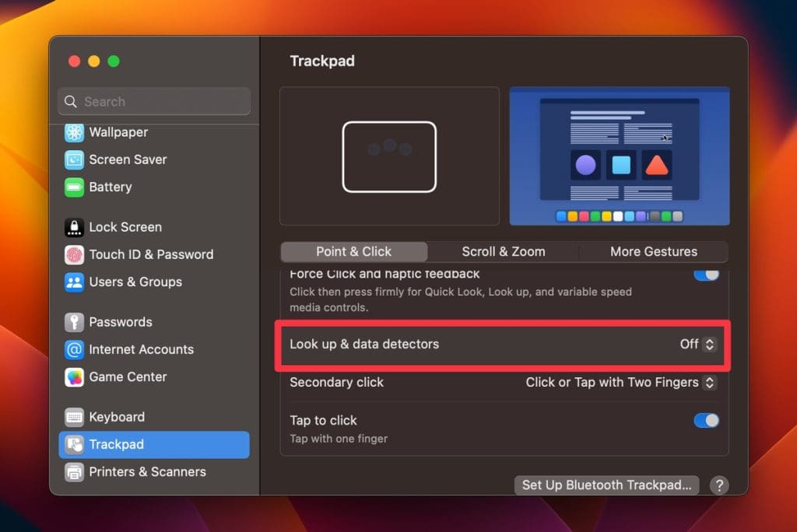
Task: Click the Lock Screen padlock icon
Action: [74, 227]
